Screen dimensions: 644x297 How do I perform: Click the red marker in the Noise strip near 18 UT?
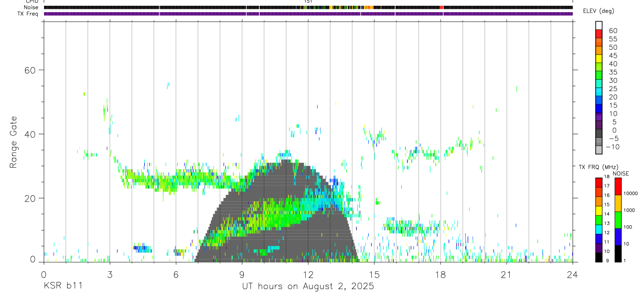[x=442, y=7]
